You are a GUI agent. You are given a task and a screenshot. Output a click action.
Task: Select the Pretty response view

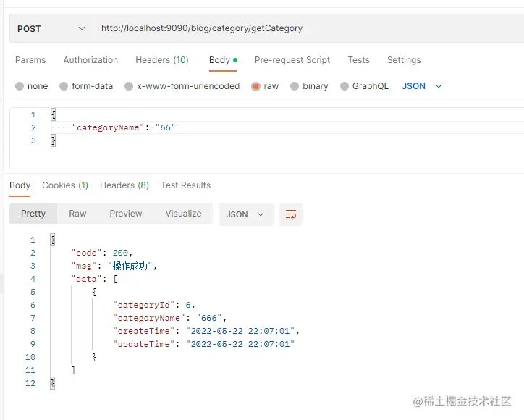point(33,214)
